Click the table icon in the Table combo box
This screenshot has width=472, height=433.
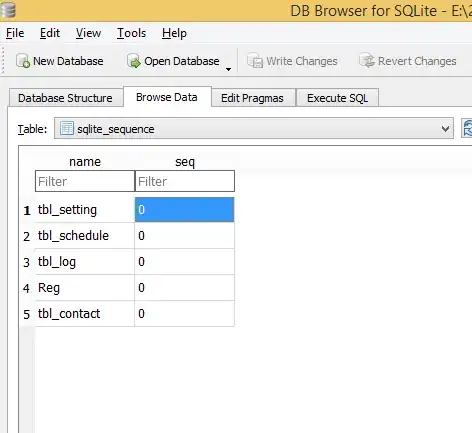[67, 128]
